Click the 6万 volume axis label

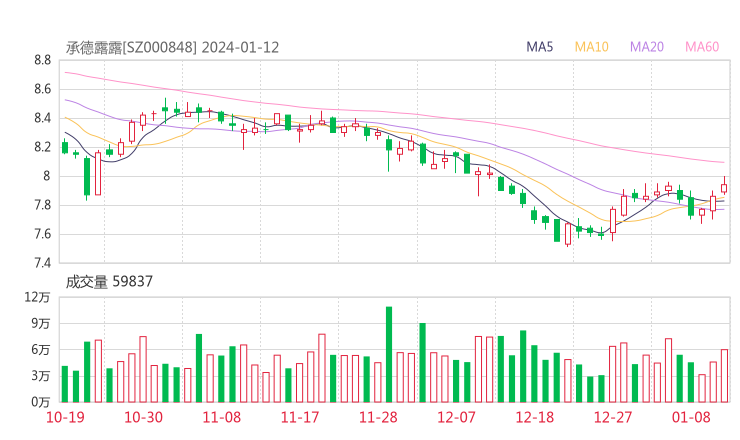(41, 350)
